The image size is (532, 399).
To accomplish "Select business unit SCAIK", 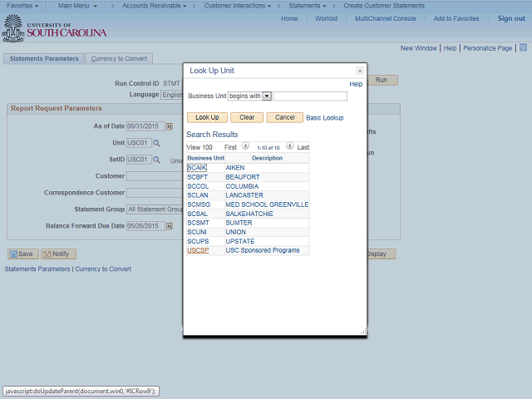I will point(196,168).
